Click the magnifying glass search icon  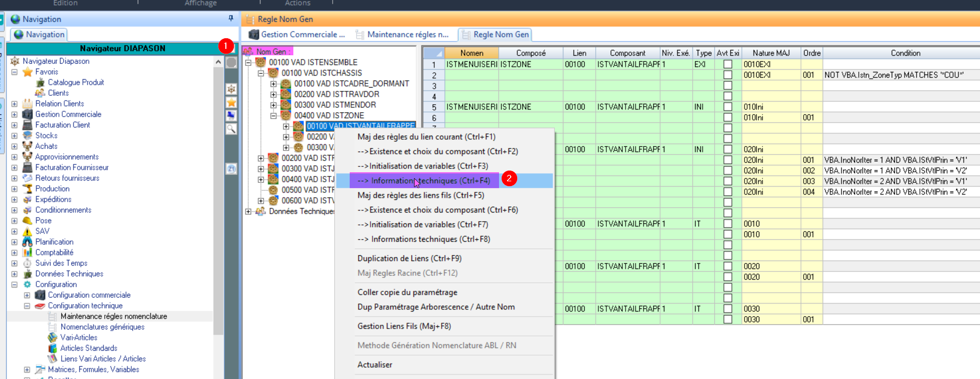(232, 129)
